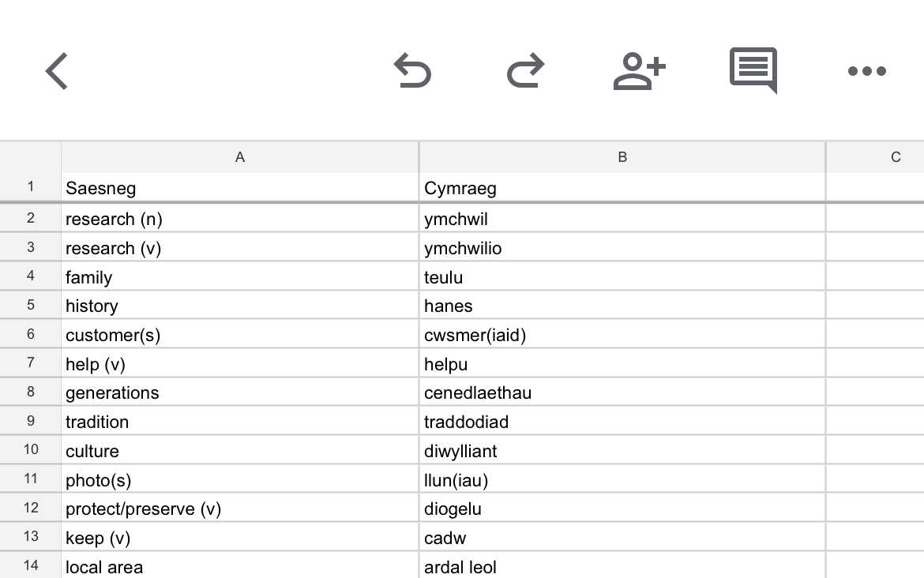The width and height of the screenshot is (924, 578).
Task: Select row 8 header
Action: 31,392
